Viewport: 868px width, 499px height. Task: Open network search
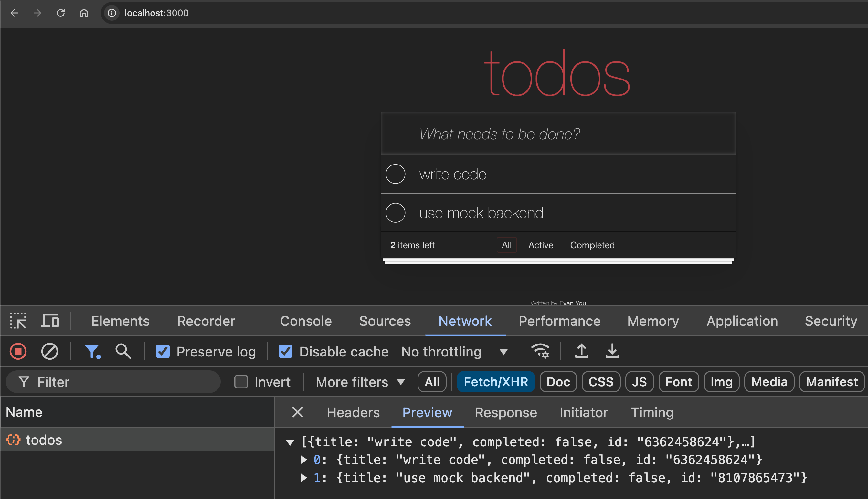[x=123, y=351]
